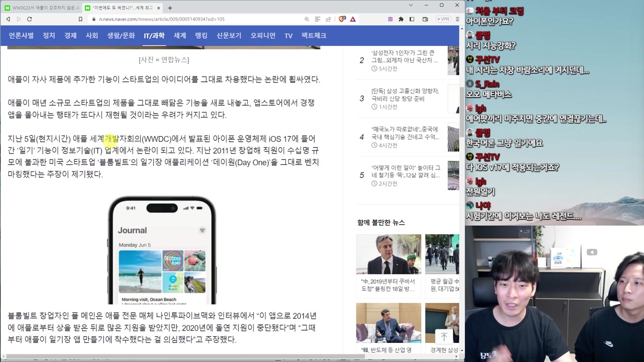Bookmark this page using the bookmark icon
This screenshot has height=362, width=644.
[x=80, y=19]
